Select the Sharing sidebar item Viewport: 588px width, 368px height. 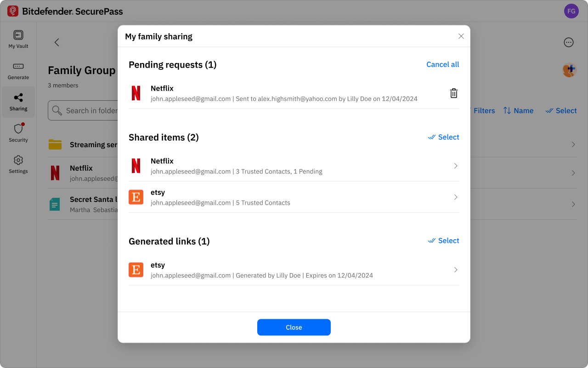18,102
